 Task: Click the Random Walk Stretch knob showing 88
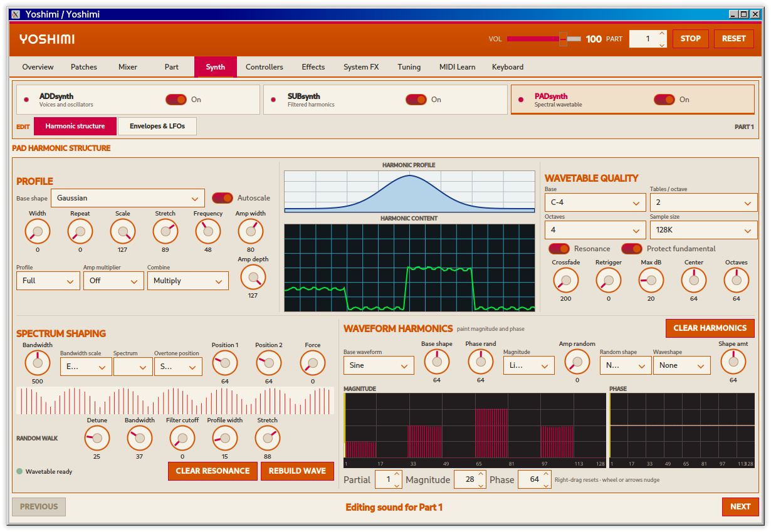(x=268, y=438)
